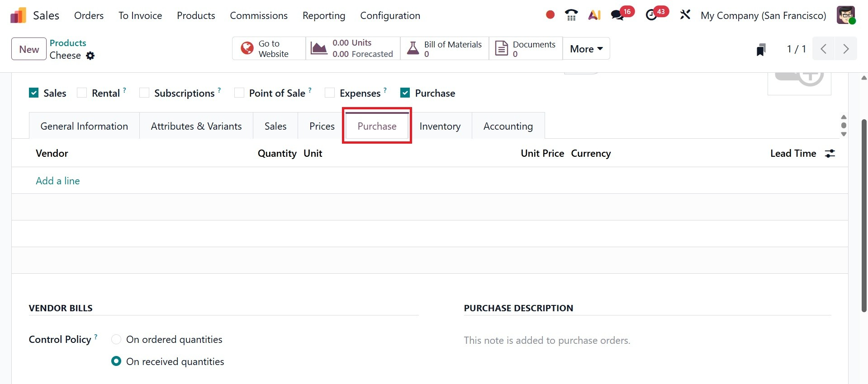Open the VoIP phone dialer icon
Image resolution: width=868 pixels, height=384 pixels.
pos(571,15)
